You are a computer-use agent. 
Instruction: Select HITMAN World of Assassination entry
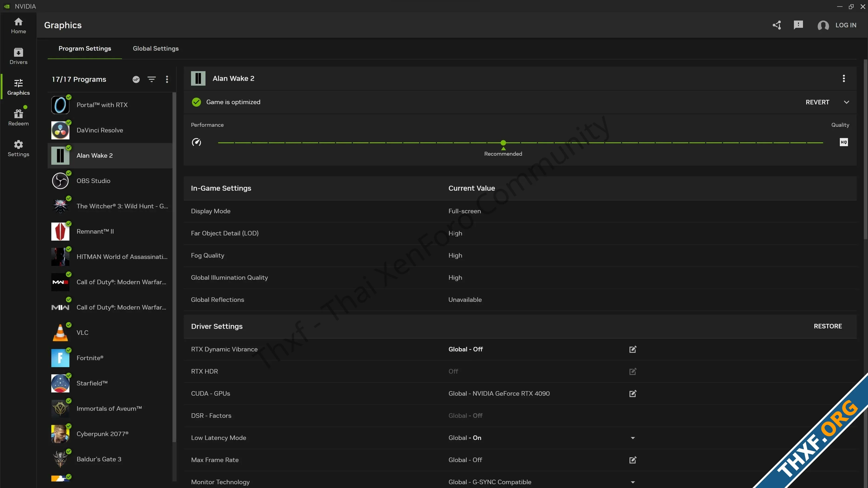[x=110, y=257]
